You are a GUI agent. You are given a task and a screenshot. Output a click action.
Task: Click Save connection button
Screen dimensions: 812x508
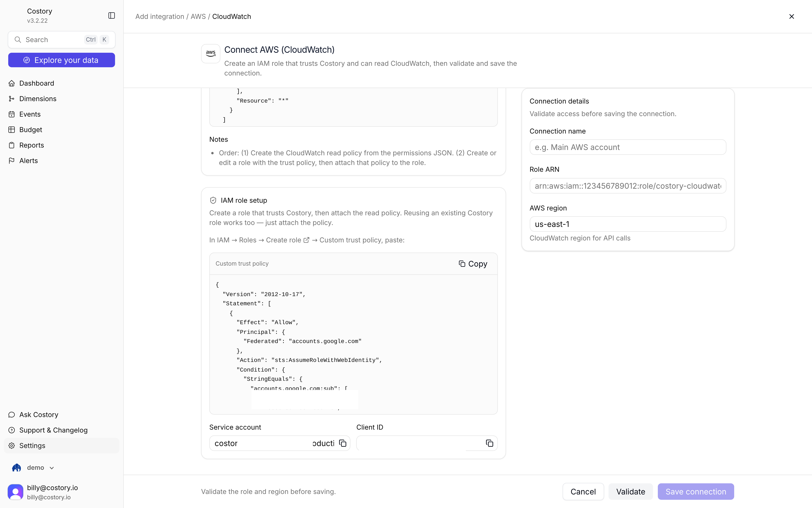(696, 492)
